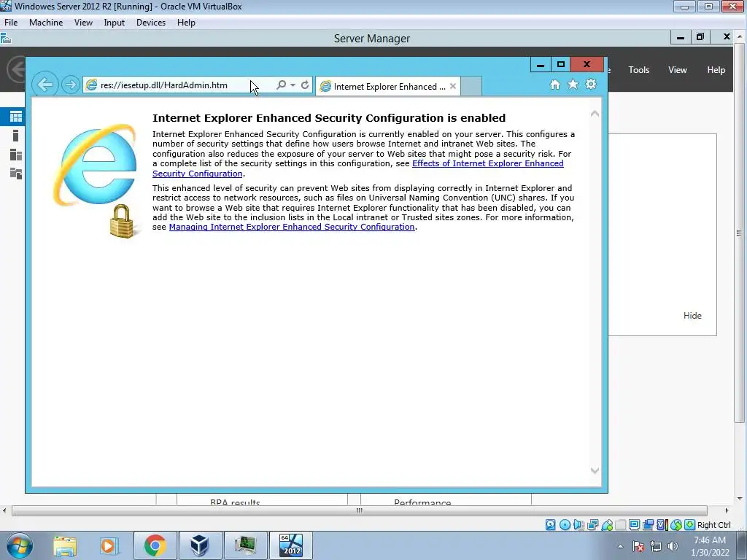Click the search magnifier in address bar

[281, 85]
